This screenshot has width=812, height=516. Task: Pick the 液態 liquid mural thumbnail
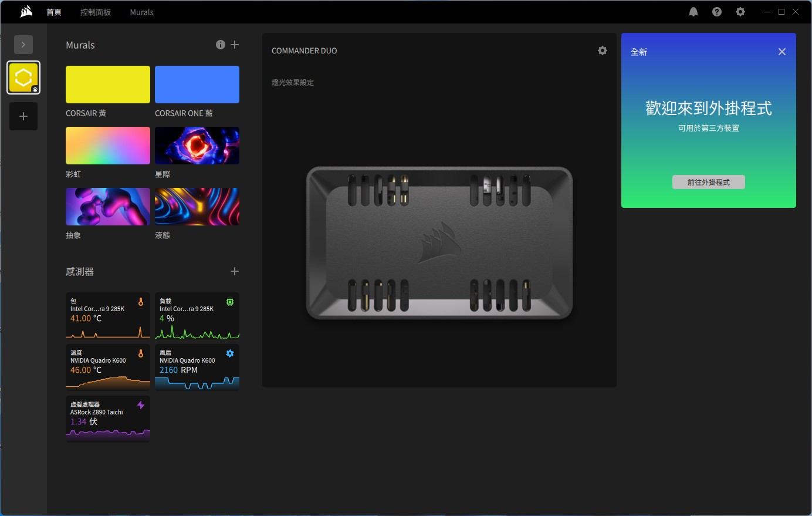tap(197, 207)
